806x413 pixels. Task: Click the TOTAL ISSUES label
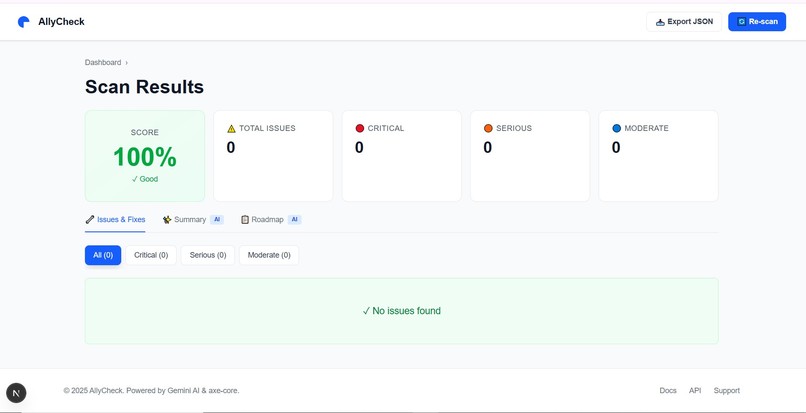coord(267,128)
